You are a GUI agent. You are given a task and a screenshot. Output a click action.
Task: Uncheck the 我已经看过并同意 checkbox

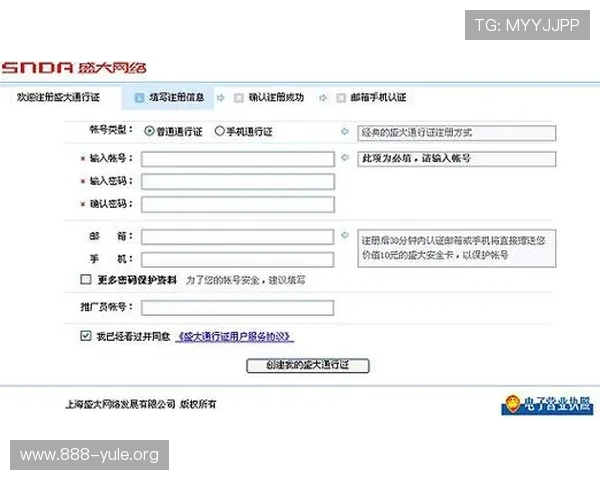[86, 336]
